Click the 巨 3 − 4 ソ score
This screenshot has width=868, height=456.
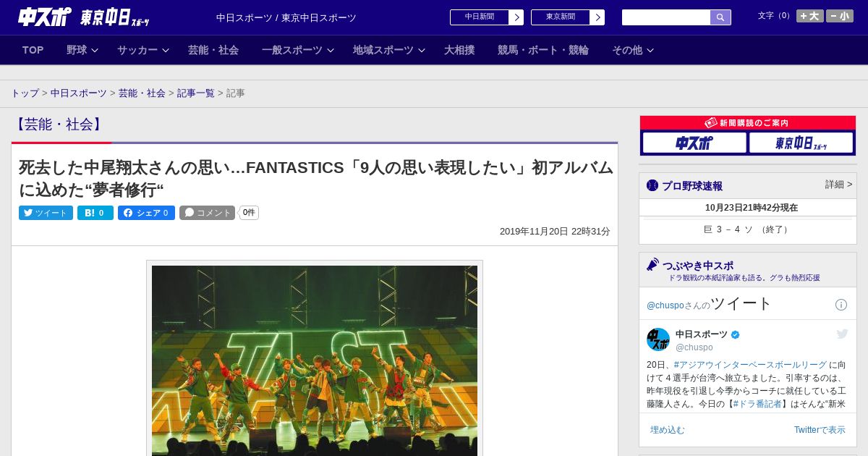[x=747, y=229]
